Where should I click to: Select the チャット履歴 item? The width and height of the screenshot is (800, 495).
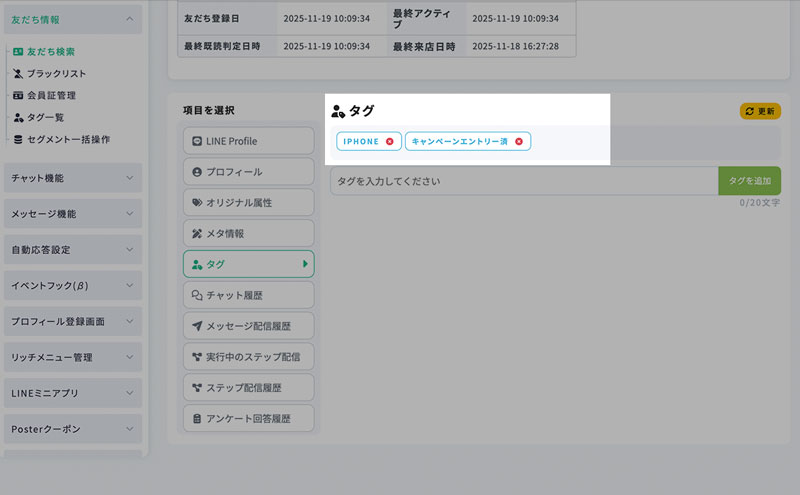[248, 295]
